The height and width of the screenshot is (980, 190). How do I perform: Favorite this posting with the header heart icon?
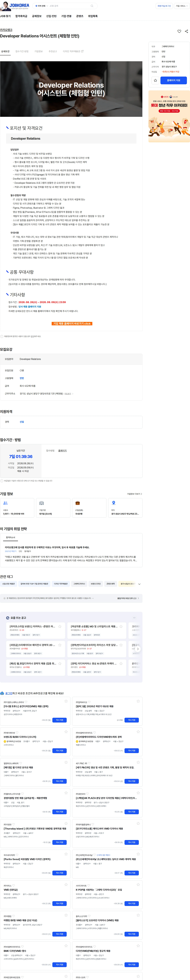[x=179, y=31]
